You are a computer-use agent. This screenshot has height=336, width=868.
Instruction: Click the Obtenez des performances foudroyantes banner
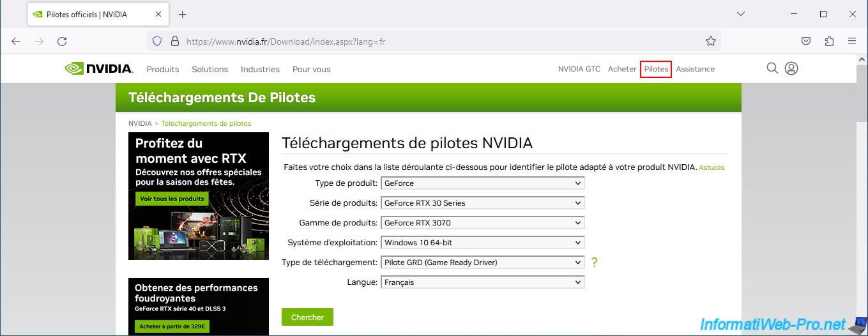coord(199,307)
